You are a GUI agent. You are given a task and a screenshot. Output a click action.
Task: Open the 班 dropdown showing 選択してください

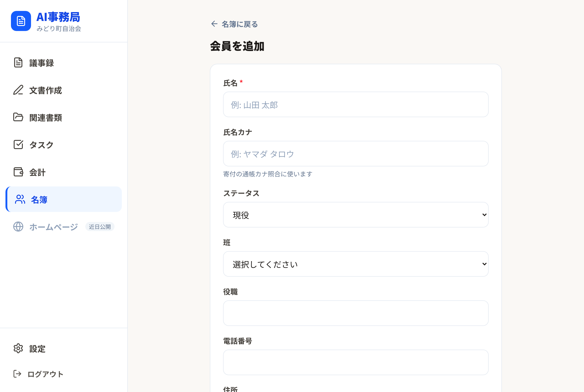[x=356, y=264]
